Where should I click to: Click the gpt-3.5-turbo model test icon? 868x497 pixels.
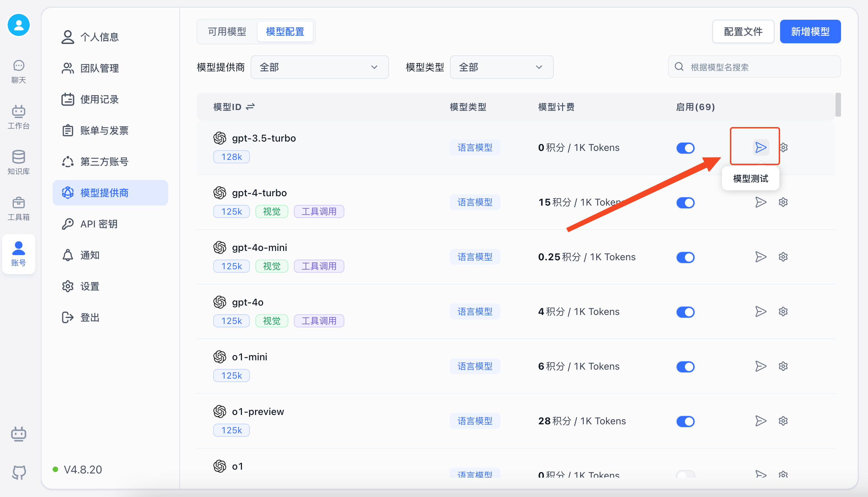pyautogui.click(x=760, y=148)
